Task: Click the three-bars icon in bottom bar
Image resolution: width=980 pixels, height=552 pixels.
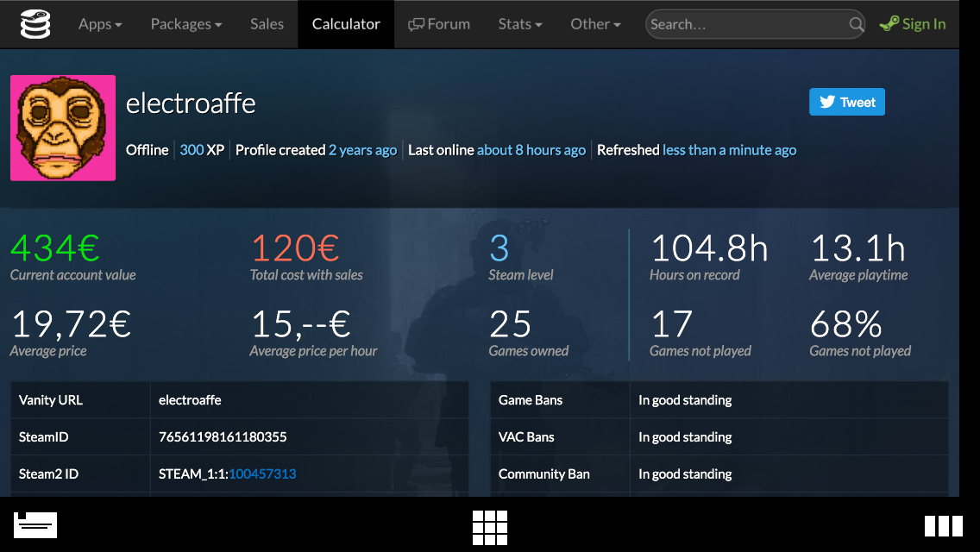Action: point(944,526)
